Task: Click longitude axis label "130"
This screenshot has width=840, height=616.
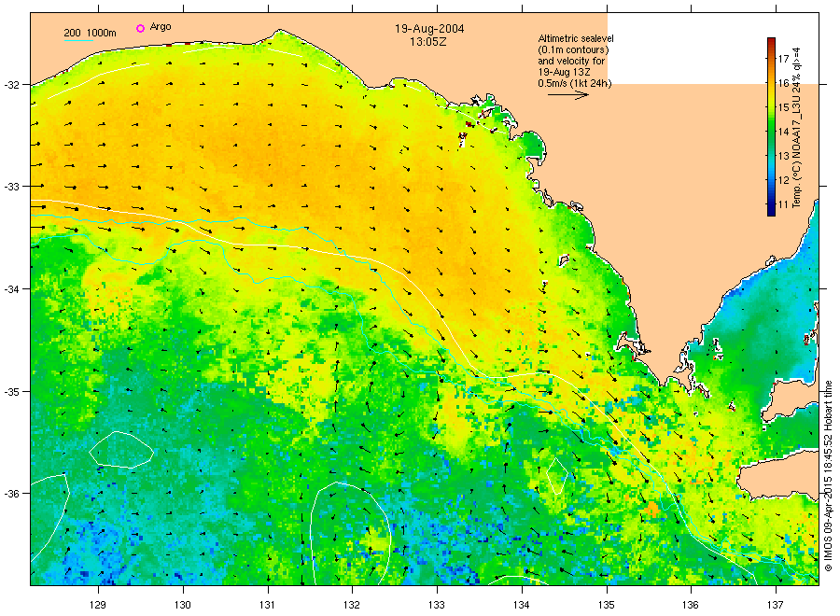Action: click(x=183, y=606)
